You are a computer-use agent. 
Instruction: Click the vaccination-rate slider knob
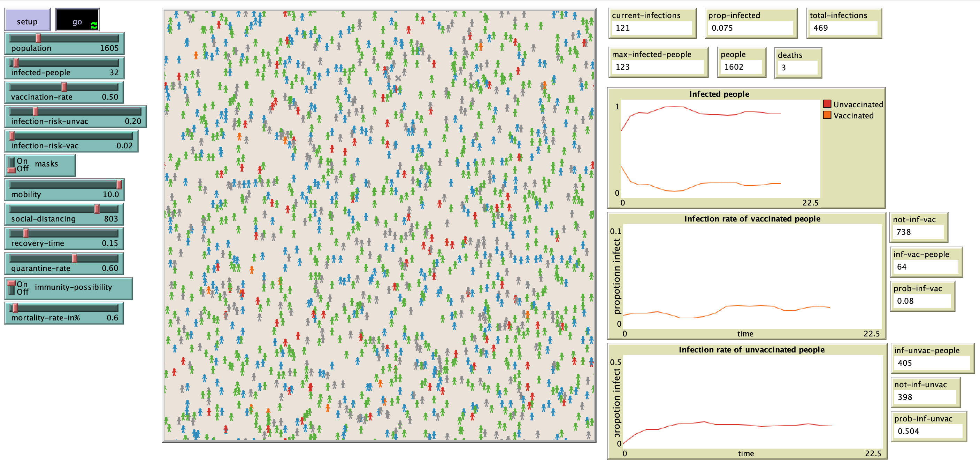(64, 87)
